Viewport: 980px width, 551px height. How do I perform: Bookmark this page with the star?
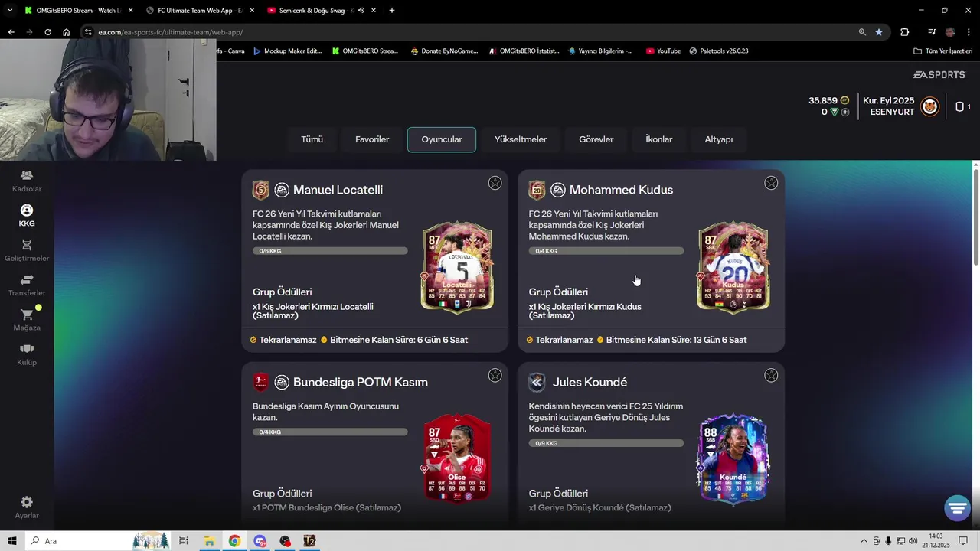pos(879,32)
